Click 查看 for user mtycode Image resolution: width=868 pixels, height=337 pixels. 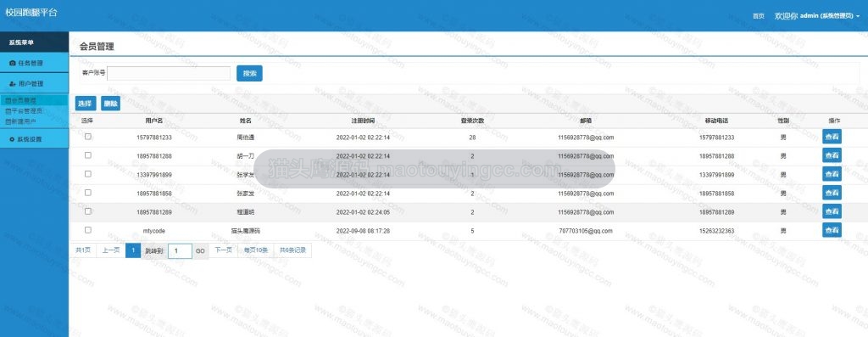[x=832, y=230]
